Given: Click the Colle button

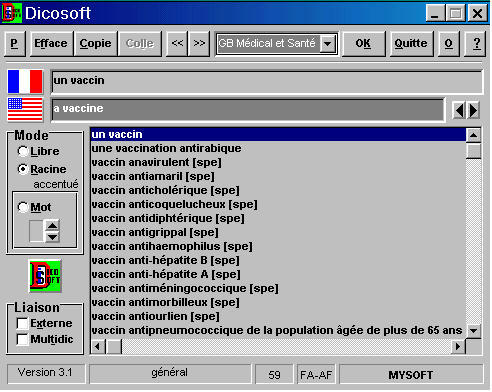Looking at the screenshot, I should tap(140, 44).
